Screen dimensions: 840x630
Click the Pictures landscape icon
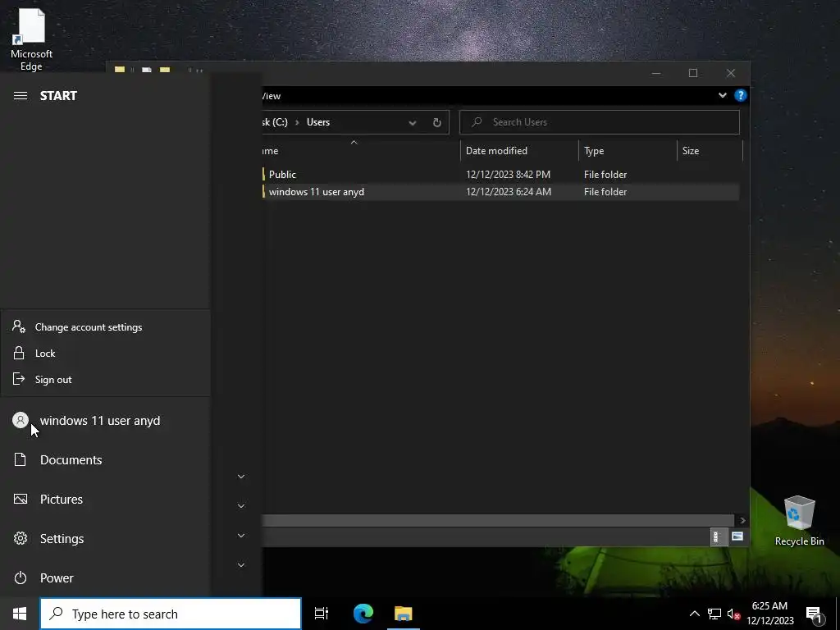[x=21, y=499]
